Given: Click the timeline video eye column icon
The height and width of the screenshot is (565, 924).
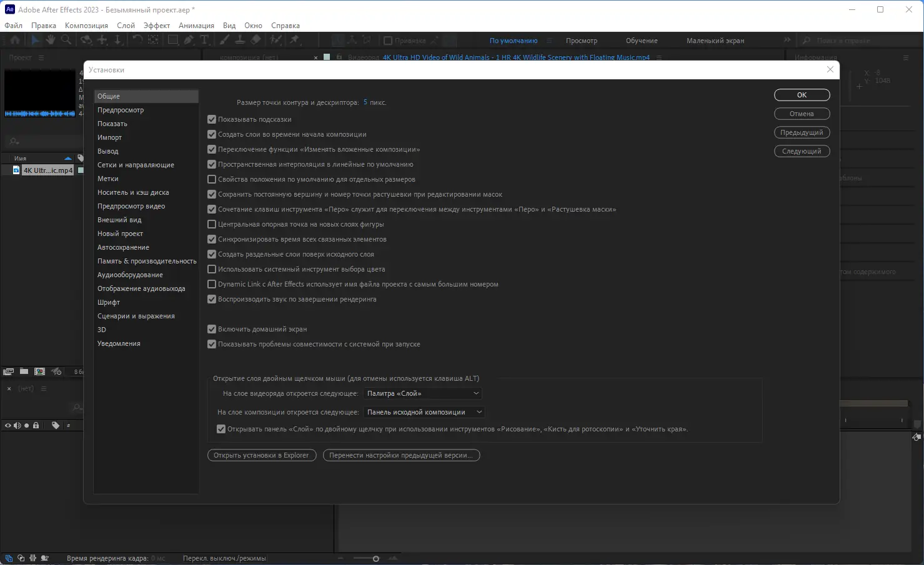Looking at the screenshot, I should coord(8,425).
